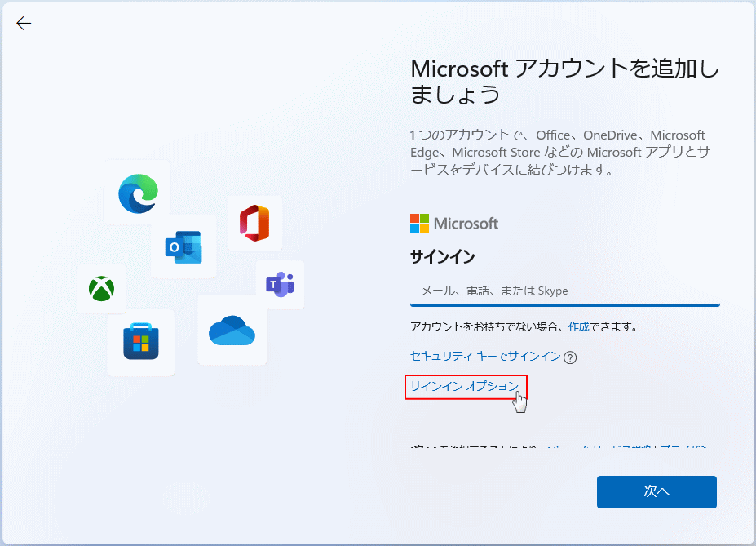Image resolution: width=756 pixels, height=546 pixels.
Task: Click the Xbox icon
Action: tap(102, 288)
